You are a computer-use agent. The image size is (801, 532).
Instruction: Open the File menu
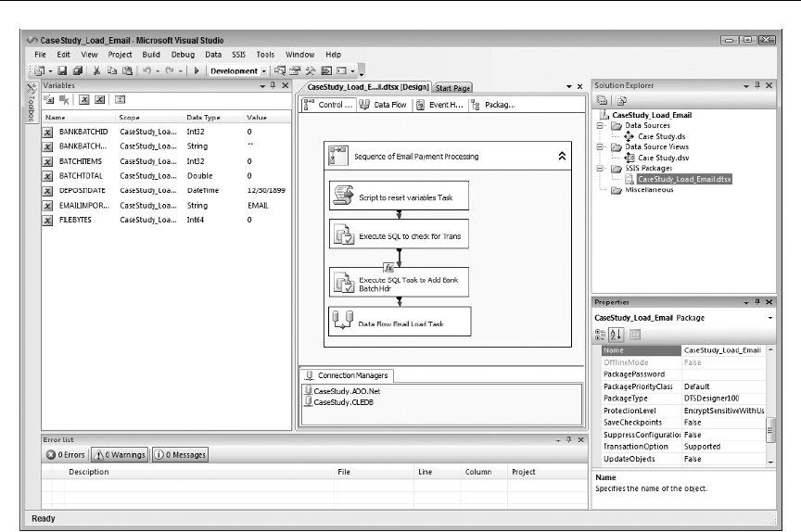[x=41, y=55]
